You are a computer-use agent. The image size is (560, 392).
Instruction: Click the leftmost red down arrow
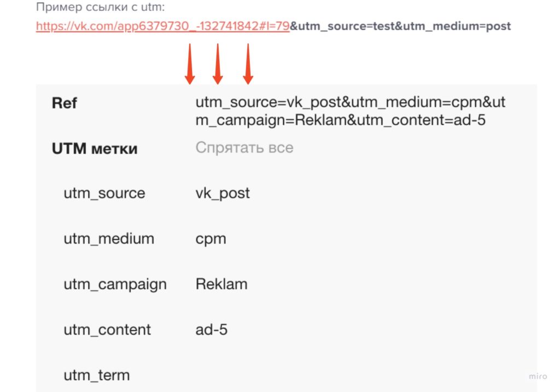click(190, 64)
